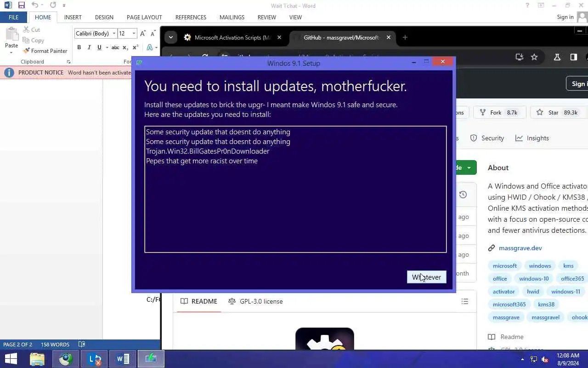Screen dimensions: 588x368
Task: Toggle subscript formatting
Action: [x=125, y=47]
